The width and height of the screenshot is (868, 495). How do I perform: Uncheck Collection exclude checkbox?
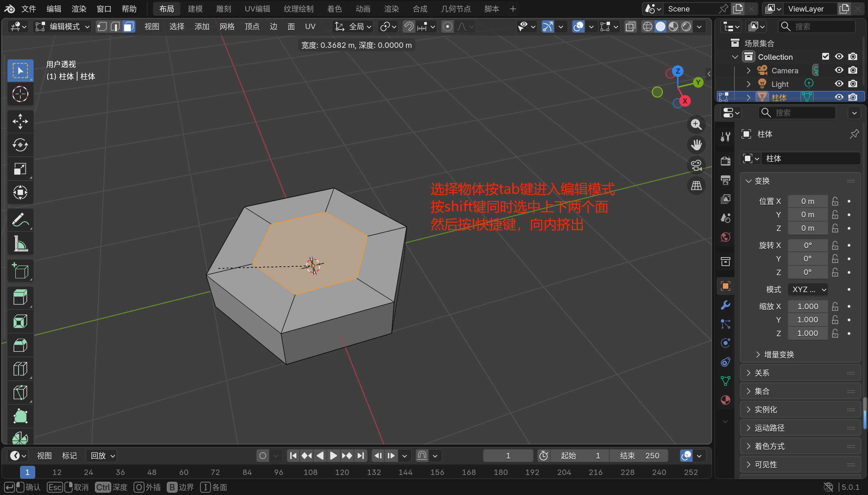(x=825, y=56)
